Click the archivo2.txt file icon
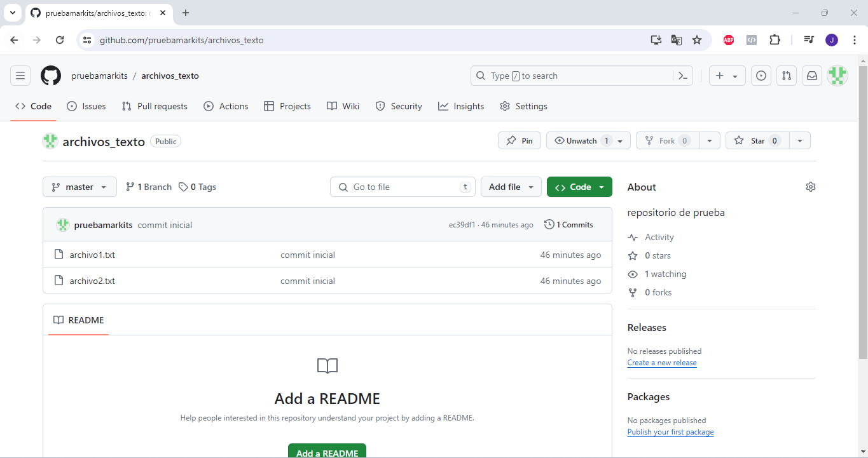This screenshot has width=868, height=458. pyautogui.click(x=59, y=281)
